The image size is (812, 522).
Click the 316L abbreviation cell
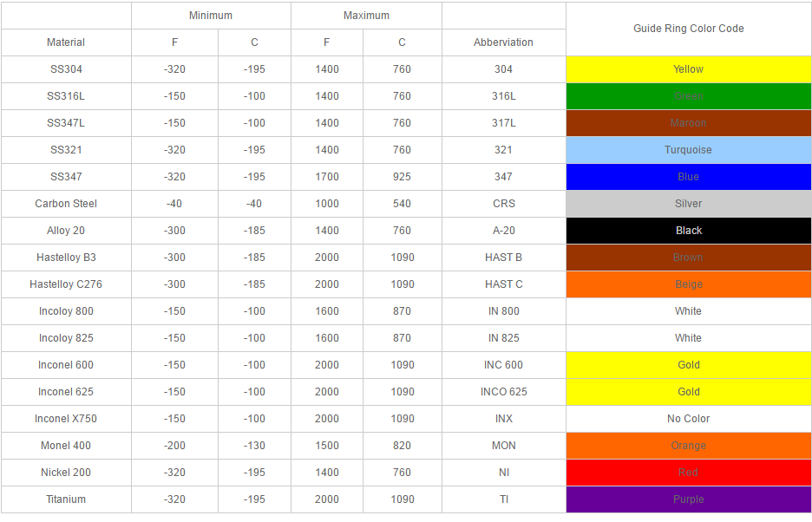click(x=503, y=96)
